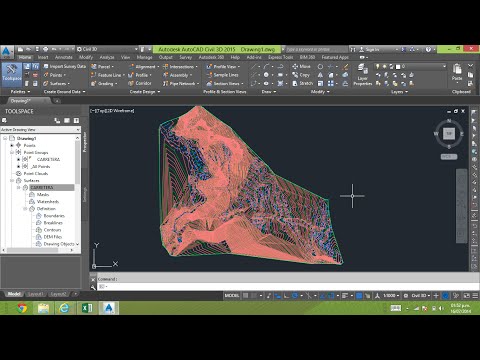Toggle grid display in status bar
Viewport: 480px width, 360px height.
246,295
